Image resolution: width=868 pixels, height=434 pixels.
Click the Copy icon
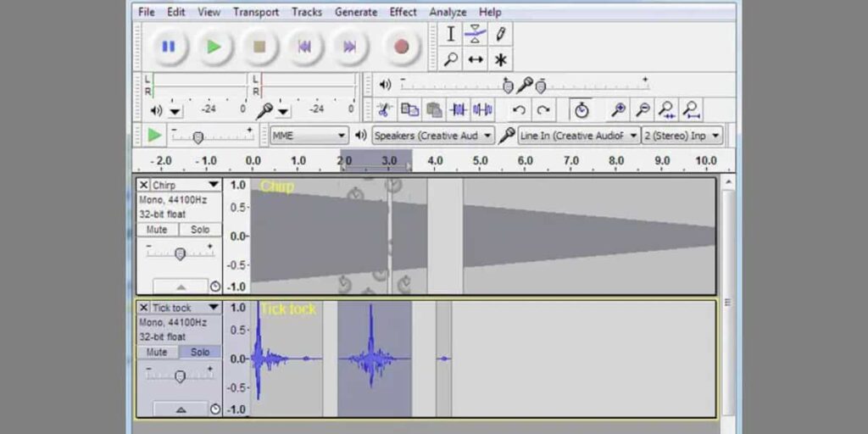pos(409,109)
